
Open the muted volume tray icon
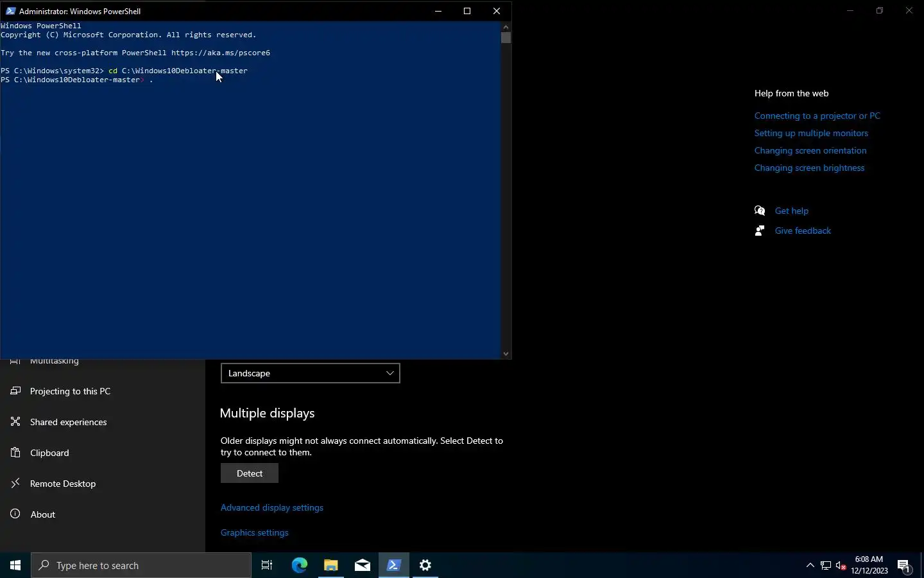point(841,565)
